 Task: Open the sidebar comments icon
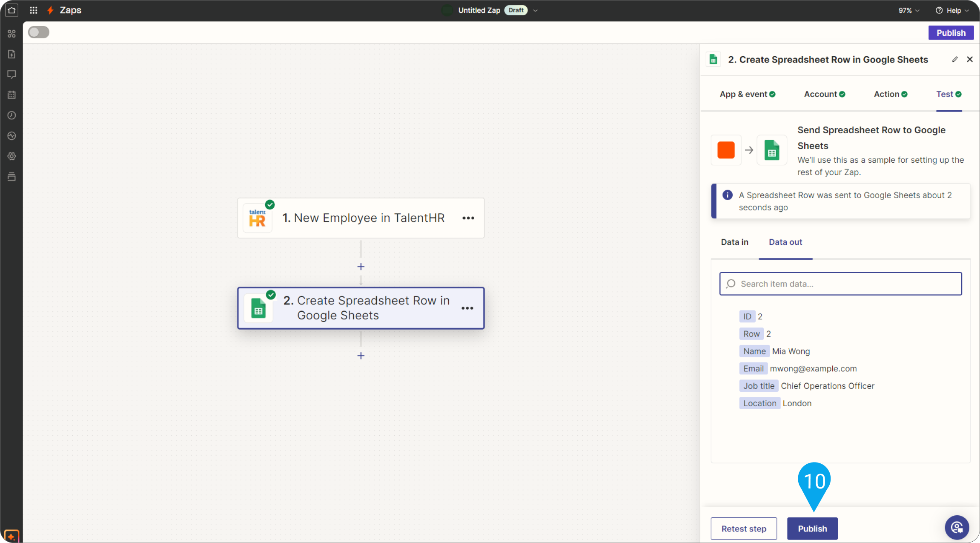tap(12, 75)
